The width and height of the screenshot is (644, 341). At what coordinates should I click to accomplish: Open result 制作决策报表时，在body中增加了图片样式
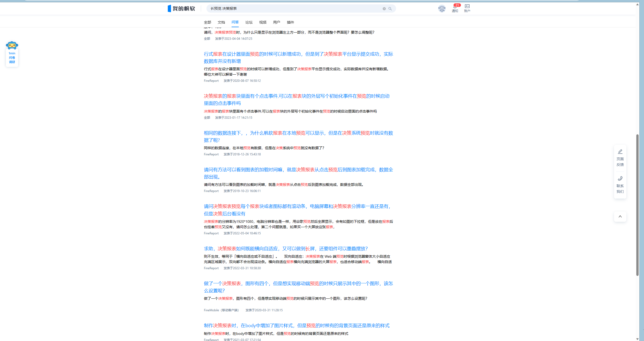(x=297, y=325)
